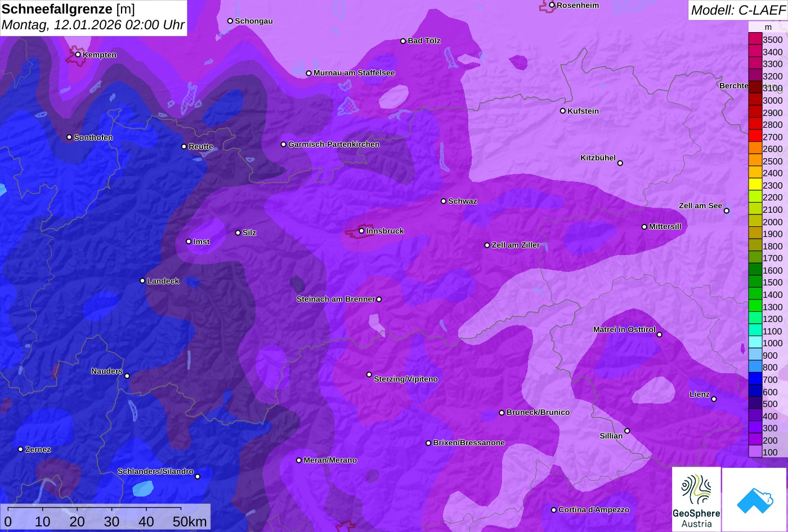Click the Rosenheim city marker dot
Screen dimensions: 788x532
(x=552, y=5)
